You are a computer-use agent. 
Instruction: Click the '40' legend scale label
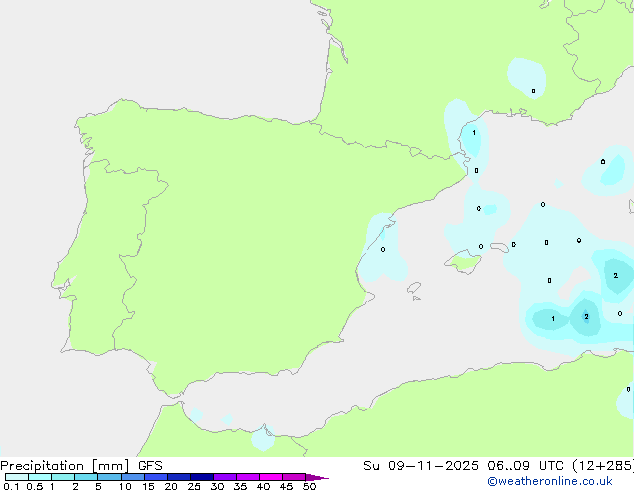[263, 486]
